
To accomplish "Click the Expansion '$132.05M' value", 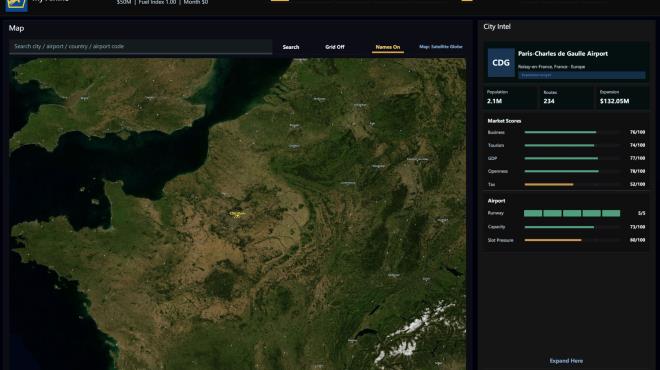I will (615, 101).
